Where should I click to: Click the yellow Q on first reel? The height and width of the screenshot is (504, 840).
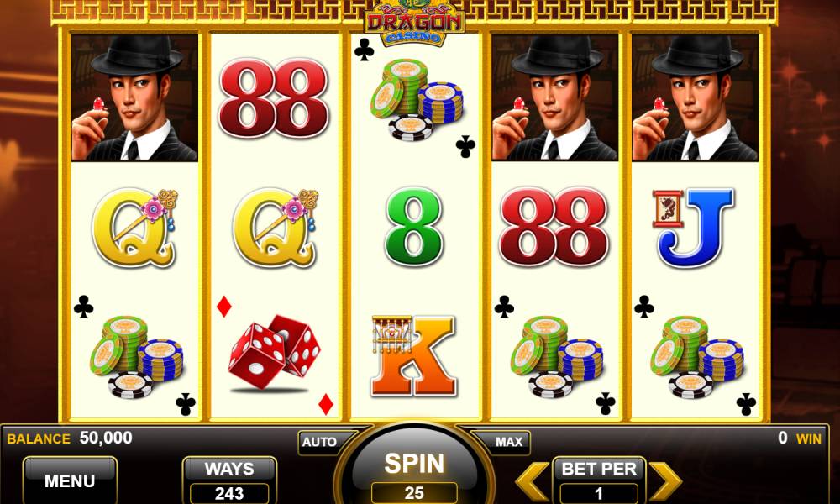coord(134,227)
